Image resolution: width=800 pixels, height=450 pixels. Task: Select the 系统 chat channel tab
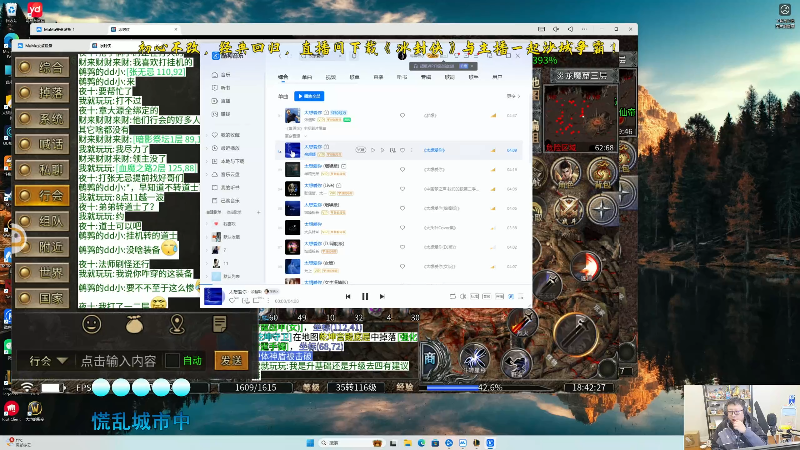coord(42,119)
